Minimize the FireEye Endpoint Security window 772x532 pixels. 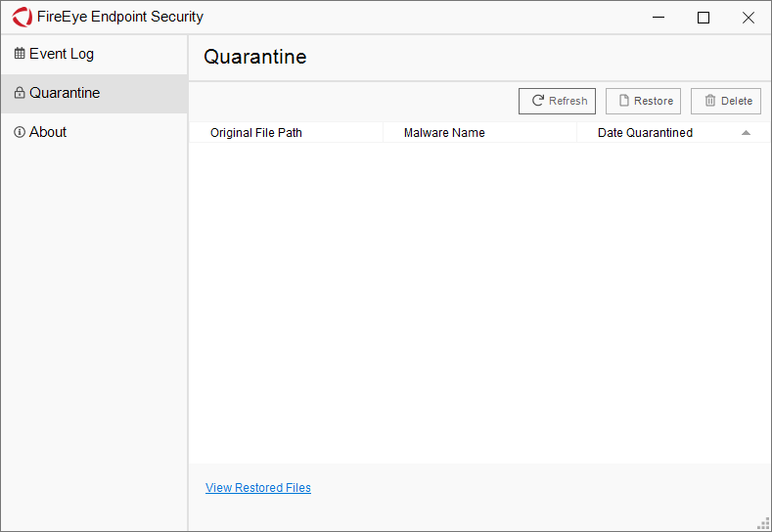pos(658,18)
